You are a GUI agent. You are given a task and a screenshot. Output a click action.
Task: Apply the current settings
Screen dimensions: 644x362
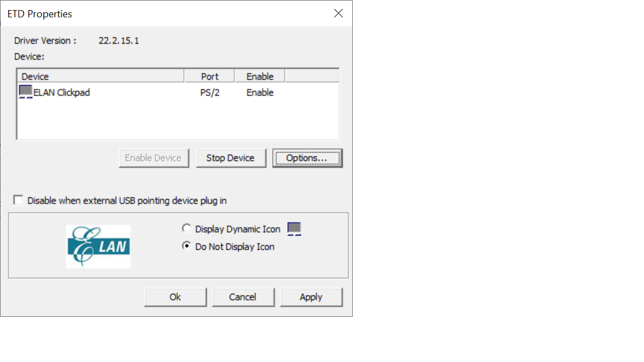tap(311, 297)
